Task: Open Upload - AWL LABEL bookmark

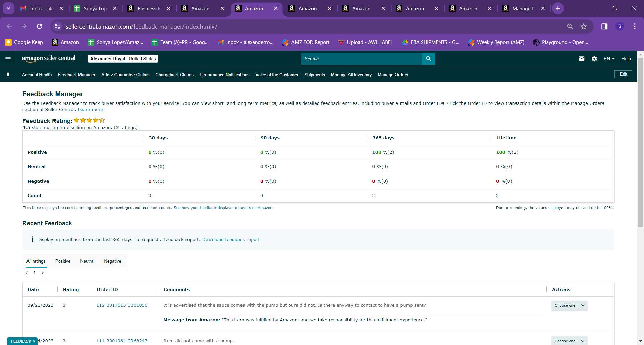Action: (x=366, y=42)
